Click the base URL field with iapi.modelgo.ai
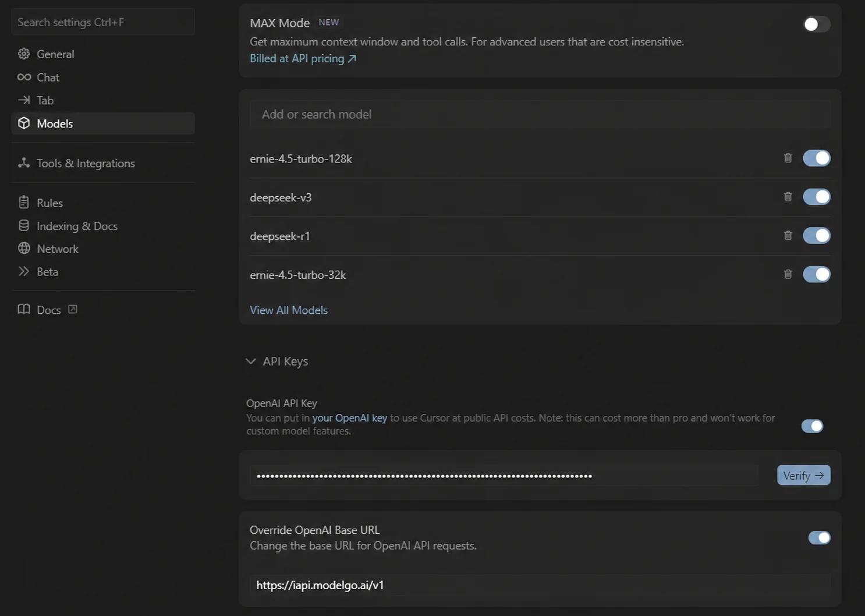The width and height of the screenshot is (865, 616). [540, 585]
